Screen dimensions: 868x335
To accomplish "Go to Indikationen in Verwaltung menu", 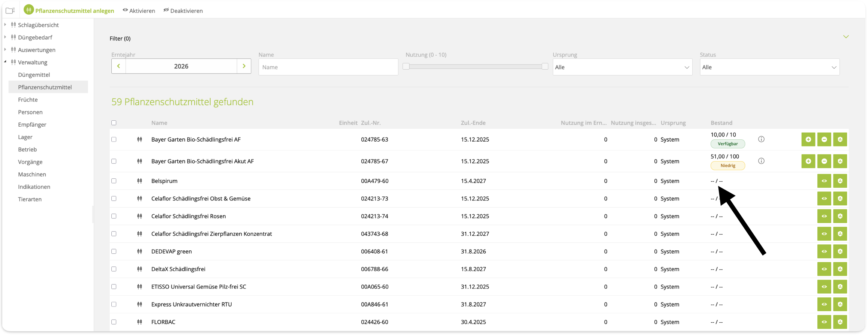I will pyautogui.click(x=34, y=187).
